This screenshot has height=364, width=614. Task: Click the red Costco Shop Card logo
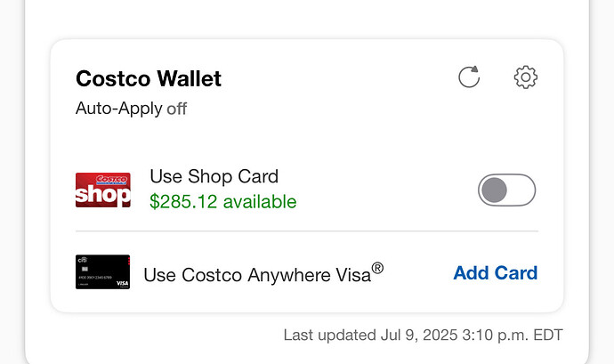103,190
